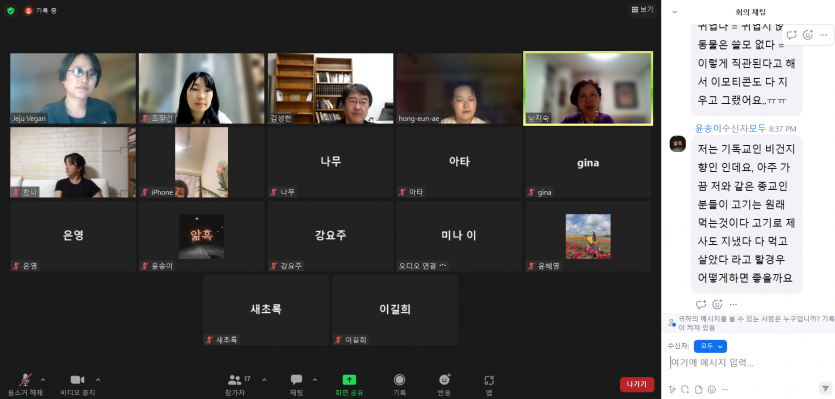835x399 pixels.
Task: Collapse chat panel using header chevron
Action: pos(674,12)
